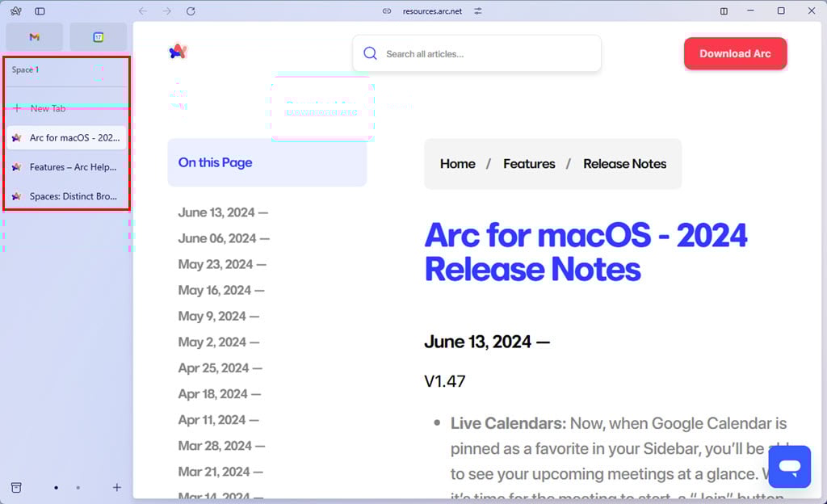
Task: Click the Download Arc button
Action: point(735,53)
